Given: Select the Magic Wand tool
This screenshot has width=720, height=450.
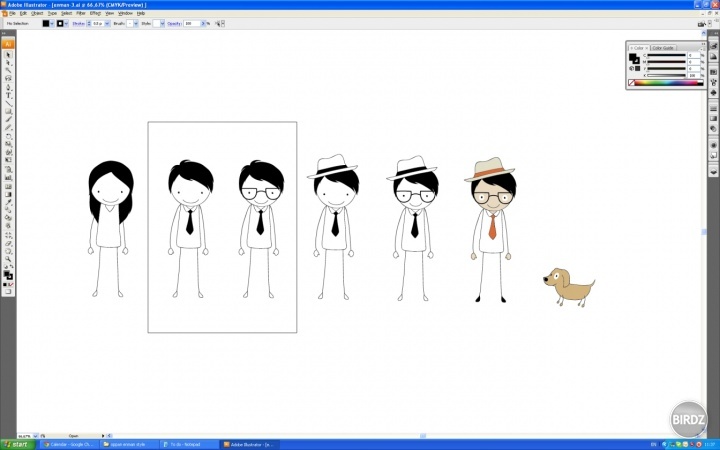Looking at the screenshot, I should click(8, 70).
